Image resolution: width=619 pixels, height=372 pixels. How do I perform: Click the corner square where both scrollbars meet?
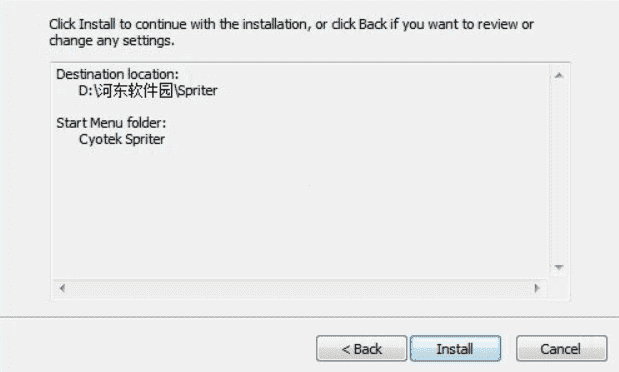559,288
